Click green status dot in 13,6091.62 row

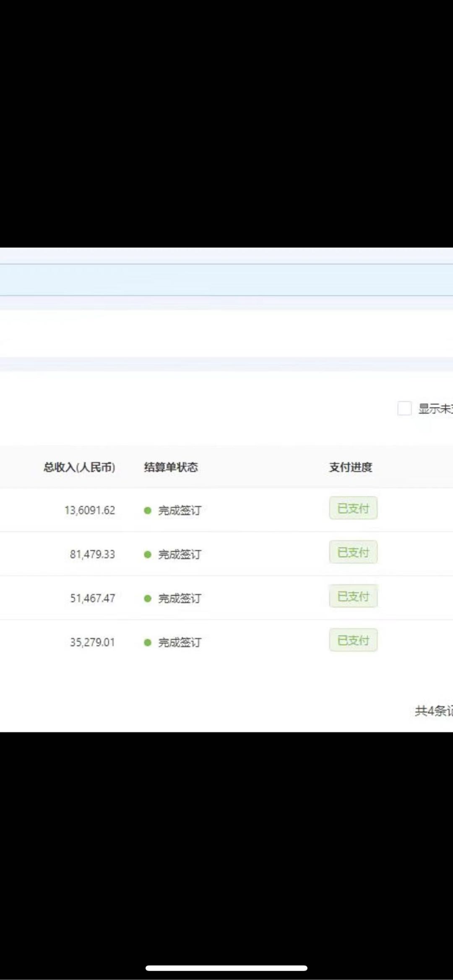tap(148, 511)
